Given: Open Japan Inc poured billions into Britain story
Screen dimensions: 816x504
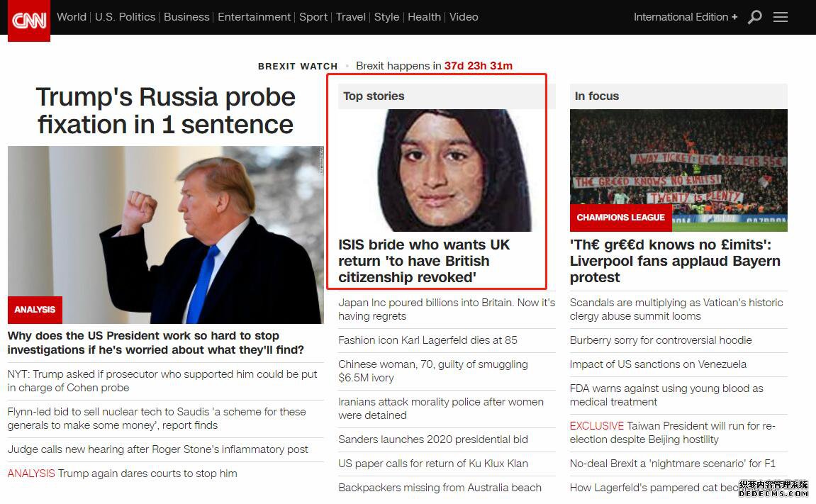Looking at the screenshot, I should 447,310.
